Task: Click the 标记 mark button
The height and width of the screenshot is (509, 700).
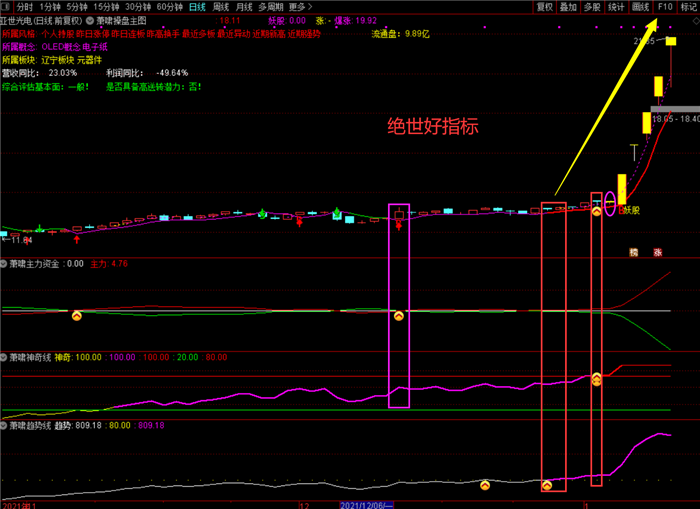Action: 689,7
